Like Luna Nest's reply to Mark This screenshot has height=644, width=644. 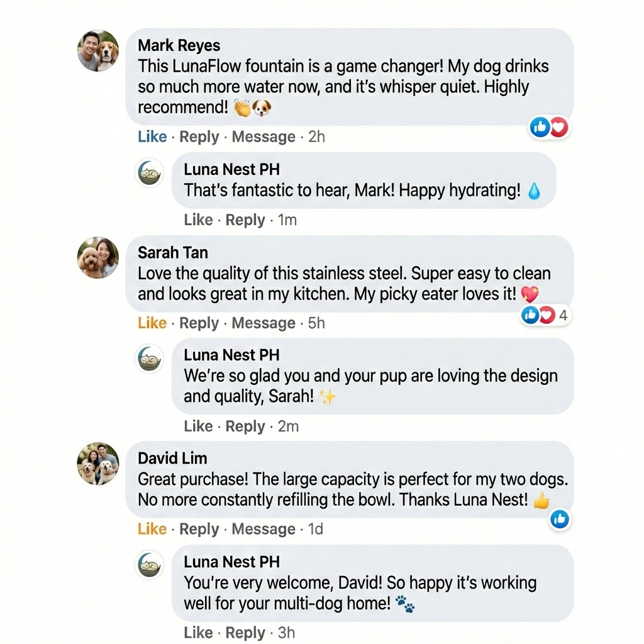tap(198, 220)
